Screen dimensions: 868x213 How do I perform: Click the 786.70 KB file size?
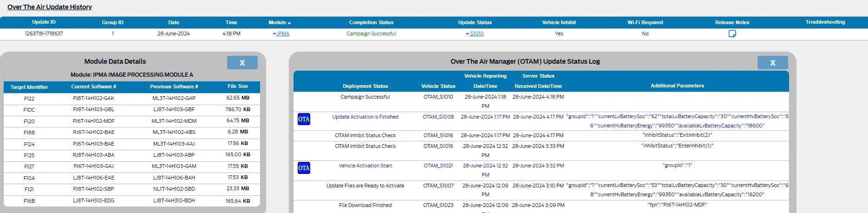pyautogui.click(x=237, y=109)
